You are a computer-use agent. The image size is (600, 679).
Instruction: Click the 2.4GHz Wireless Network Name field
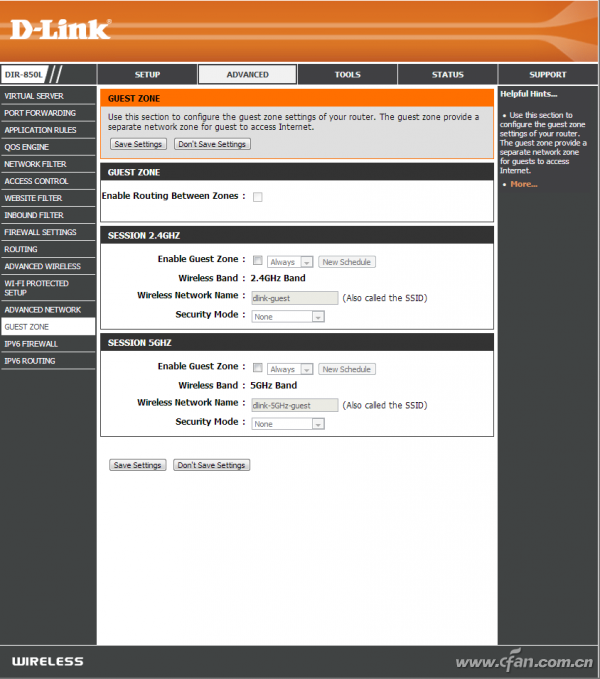pyautogui.click(x=295, y=298)
